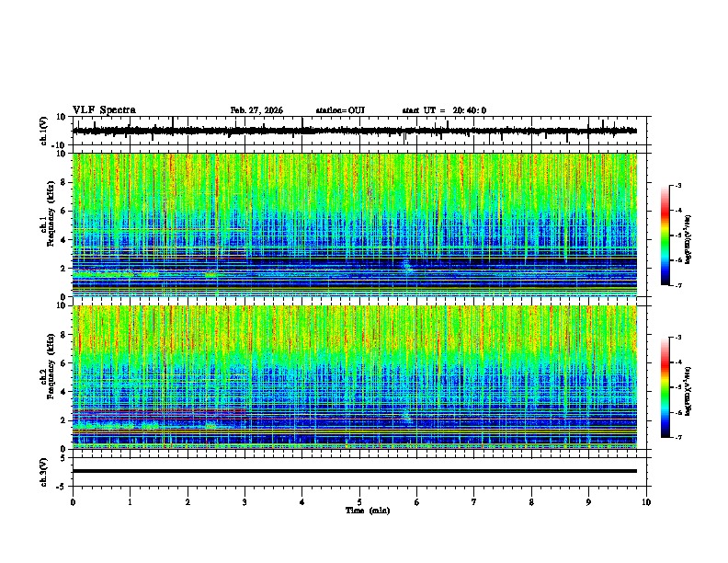Click the ch.1 spectrogram 8 kHz tick label

[64, 182]
